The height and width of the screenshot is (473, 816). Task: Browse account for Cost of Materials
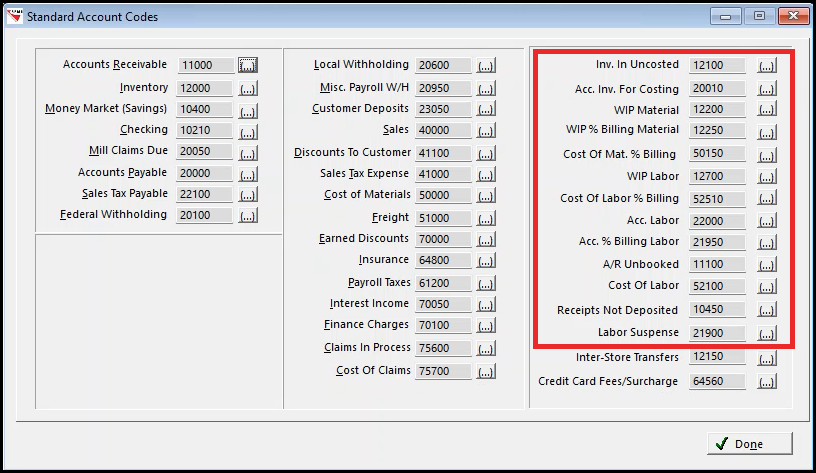click(x=486, y=196)
